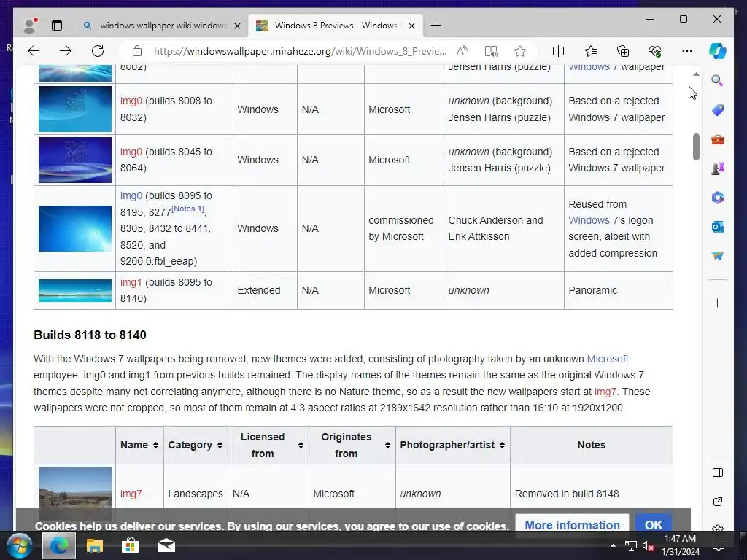Screen dimensions: 747x560
Task: Open File Explorer from taskbar
Action: coord(94,545)
